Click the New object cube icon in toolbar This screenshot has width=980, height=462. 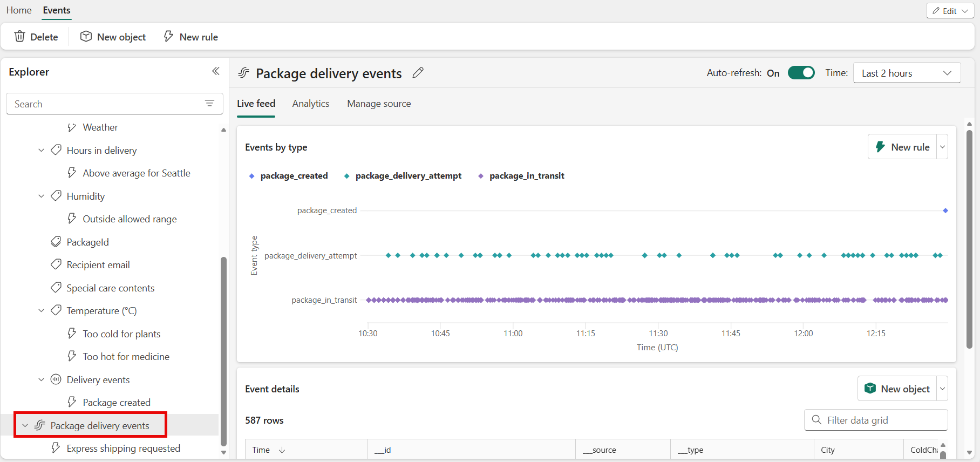pos(86,37)
